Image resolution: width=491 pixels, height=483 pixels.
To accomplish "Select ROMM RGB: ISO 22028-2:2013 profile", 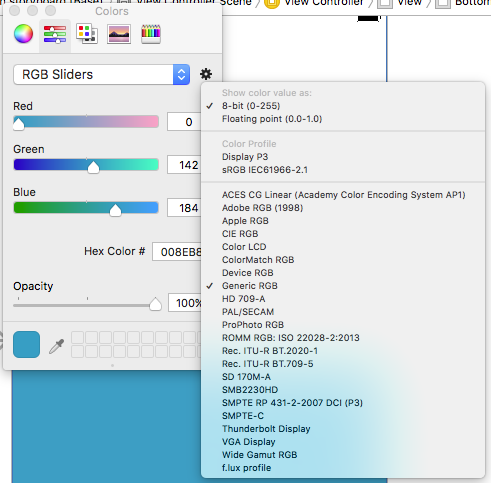I will (343, 338).
